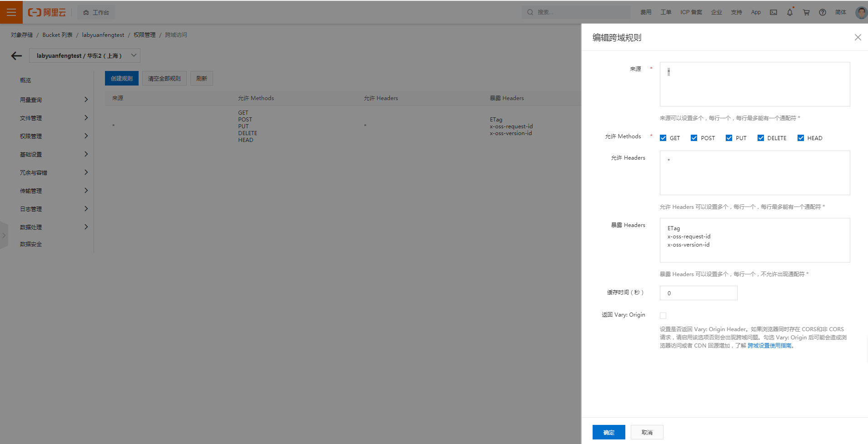Screen dimensions: 868x444
Task: Confirm with the 确定 button
Action: coord(609,432)
